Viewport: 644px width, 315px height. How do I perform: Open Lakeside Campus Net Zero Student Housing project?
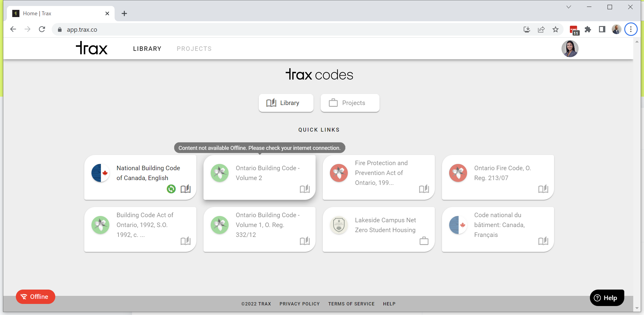point(379,229)
